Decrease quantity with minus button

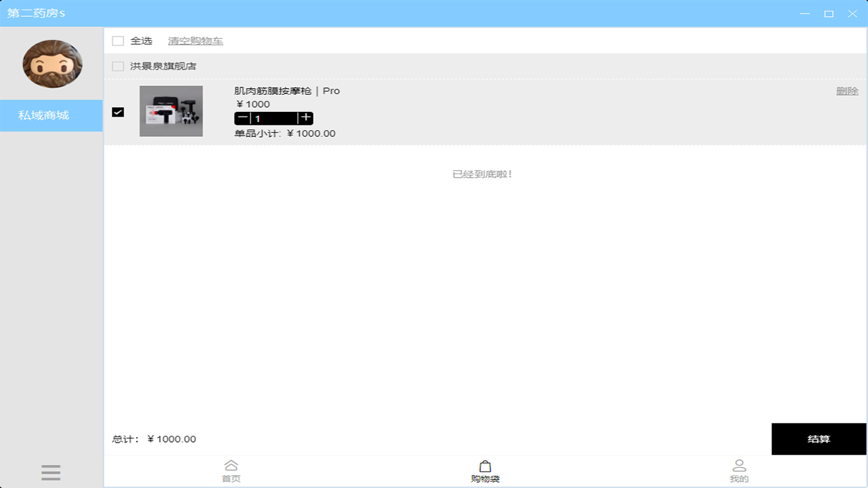243,118
